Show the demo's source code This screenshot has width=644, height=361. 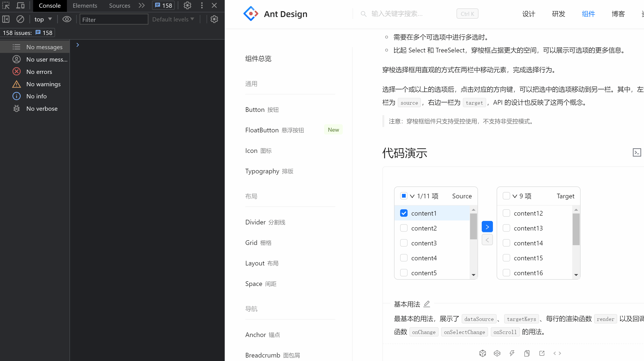coord(557,353)
